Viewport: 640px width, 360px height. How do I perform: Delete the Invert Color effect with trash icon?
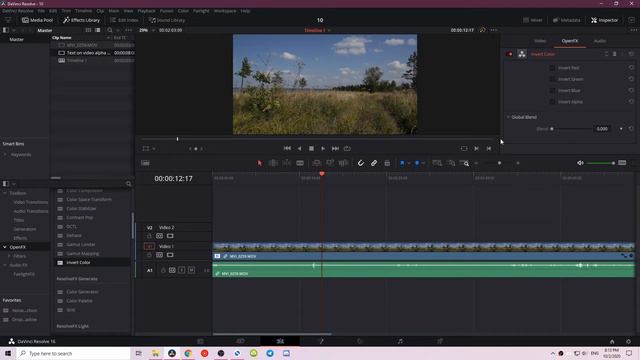614,54
